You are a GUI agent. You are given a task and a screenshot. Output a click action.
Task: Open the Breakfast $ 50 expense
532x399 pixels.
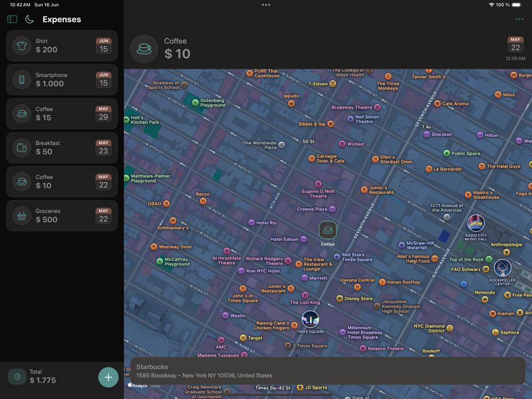coord(62,147)
